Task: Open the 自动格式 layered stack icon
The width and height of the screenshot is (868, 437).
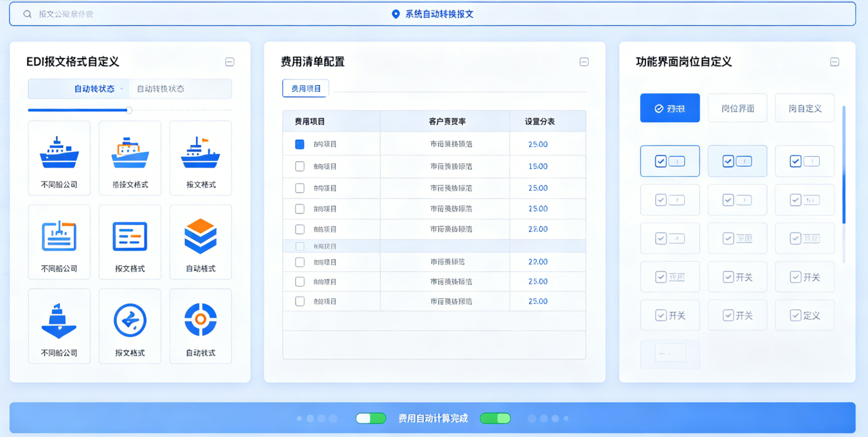Action: pyautogui.click(x=200, y=242)
